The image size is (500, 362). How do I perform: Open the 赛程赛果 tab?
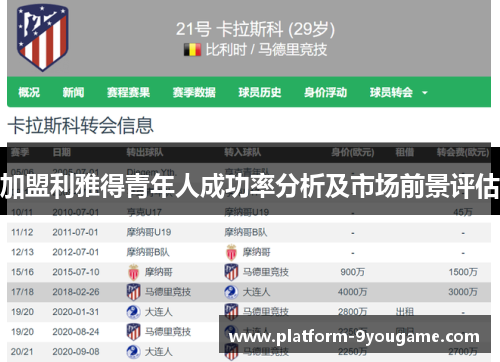(x=128, y=92)
